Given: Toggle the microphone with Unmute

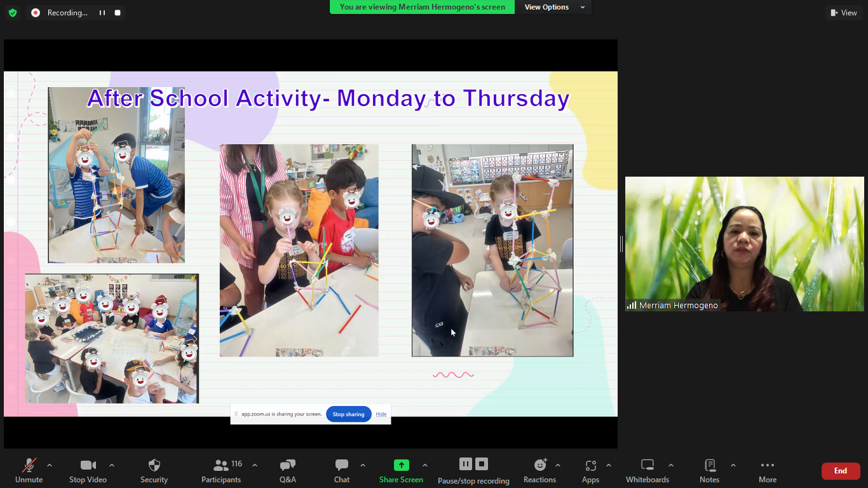Looking at the screenshot, I should (x=29, y=471).
